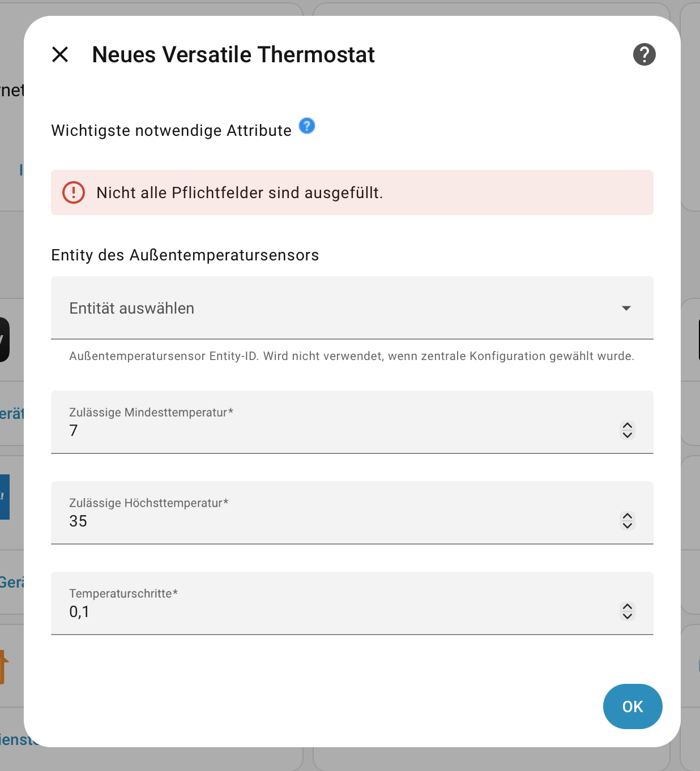Increase Zulässige Höchsttemperatur with the up arrow
This screenshot has height=771, width=700.
(628, 516)
